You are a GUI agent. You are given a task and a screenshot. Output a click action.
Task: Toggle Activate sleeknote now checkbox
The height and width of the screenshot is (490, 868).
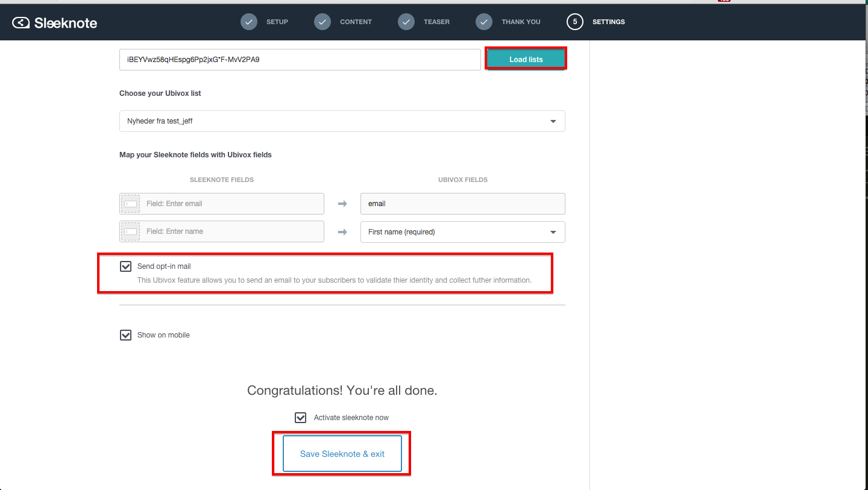point(300,417)
